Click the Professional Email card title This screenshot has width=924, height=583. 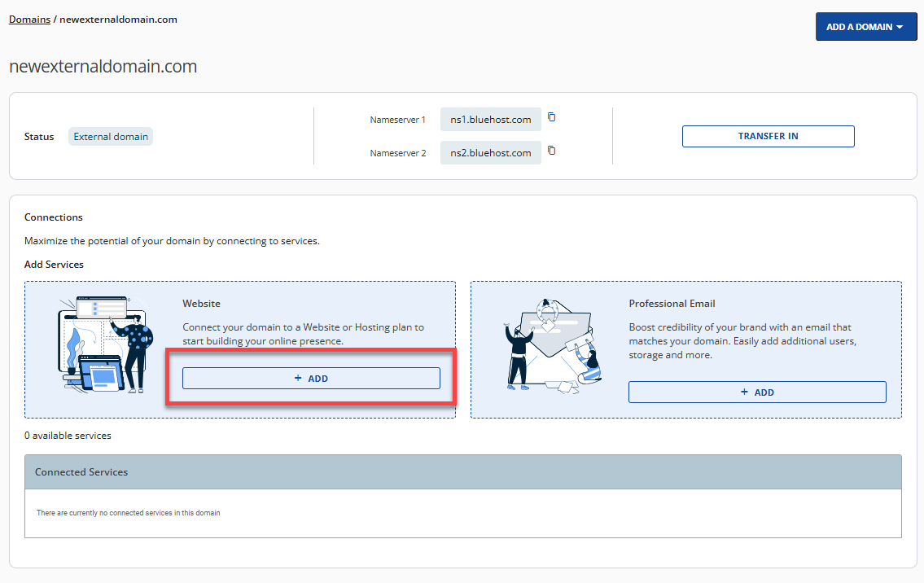(672, 304)
